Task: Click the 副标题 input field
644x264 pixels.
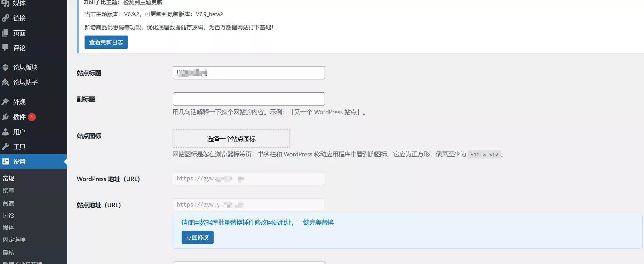Action: pyautogui.click(x=249, y=99)
